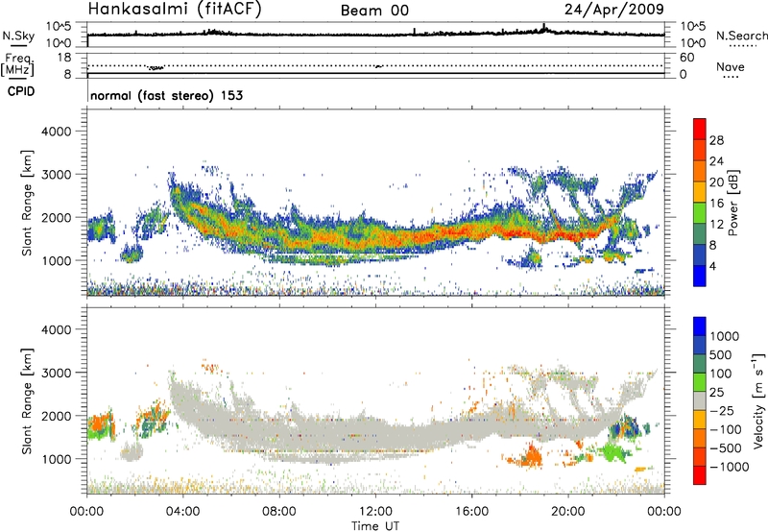
Task: Click the '1000' tick on Velocity scale
Action: coord(724,336)
